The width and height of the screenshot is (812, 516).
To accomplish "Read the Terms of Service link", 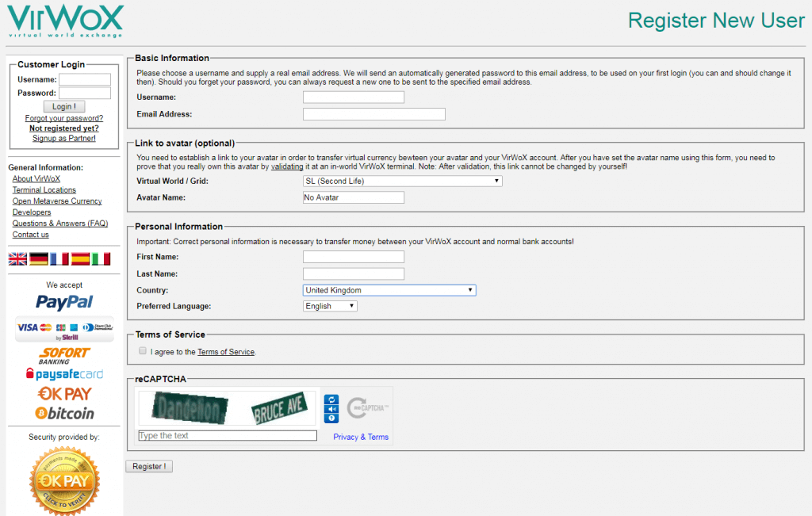I will (x=226, y=352).
